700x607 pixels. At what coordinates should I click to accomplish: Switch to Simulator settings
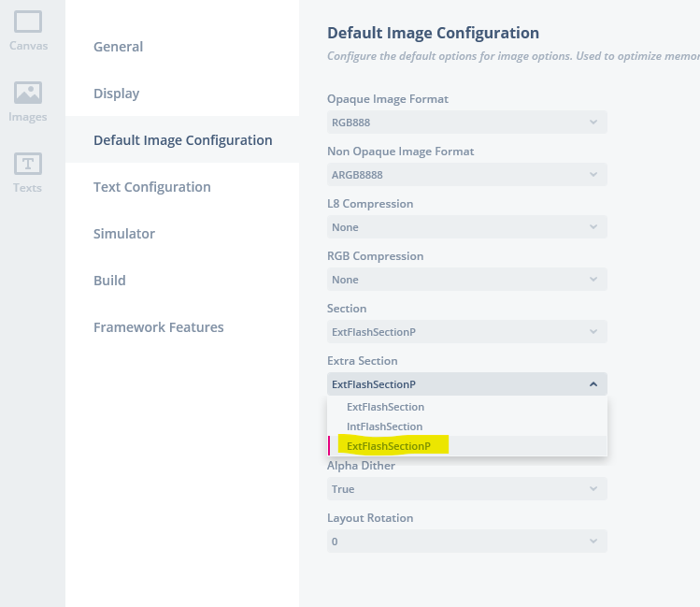pyautogui.click(x=123, y=234)
